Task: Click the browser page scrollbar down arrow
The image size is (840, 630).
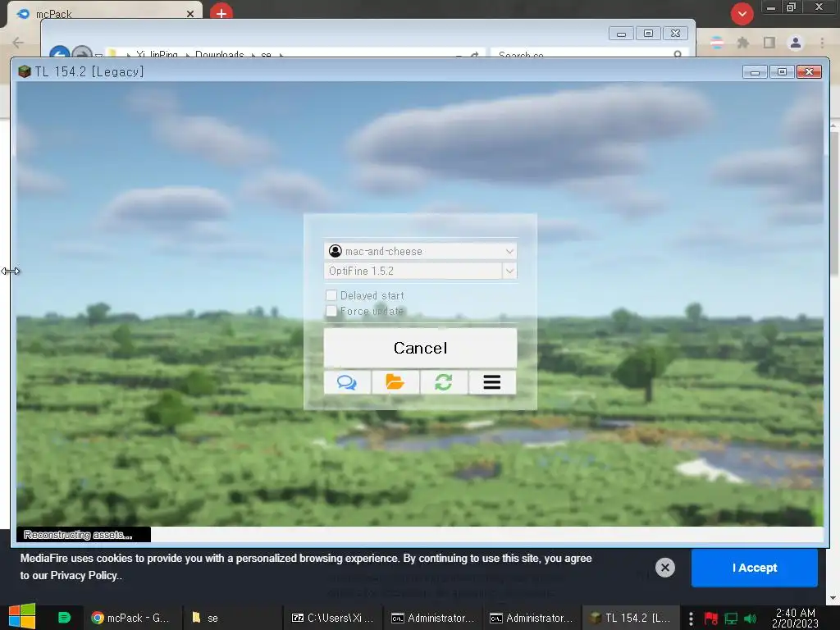Action: point(833,598)
